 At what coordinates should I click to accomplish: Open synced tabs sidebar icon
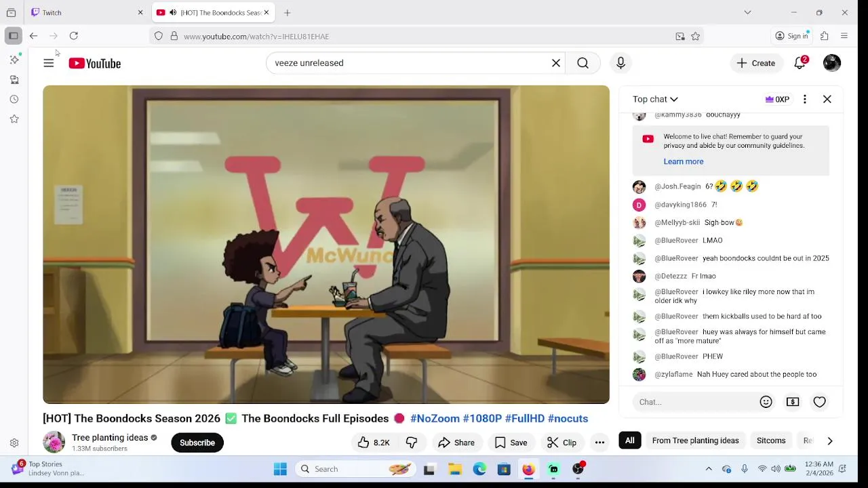tap(14, 79)
